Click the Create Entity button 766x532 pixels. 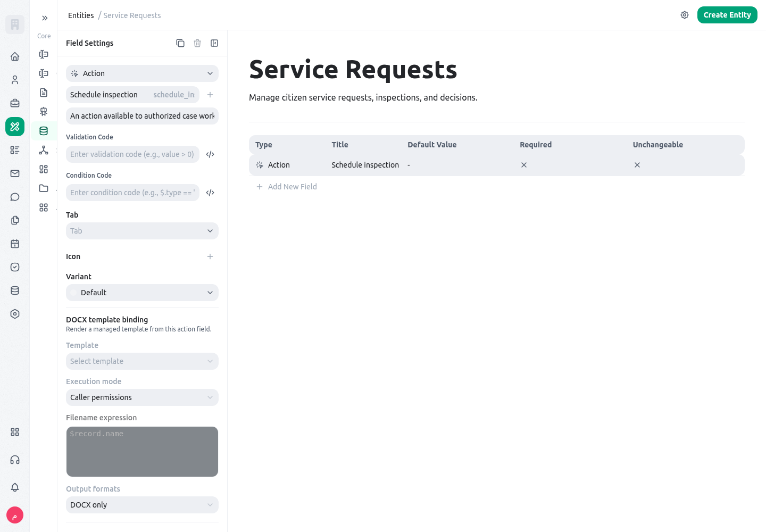(x=727, y=15)
